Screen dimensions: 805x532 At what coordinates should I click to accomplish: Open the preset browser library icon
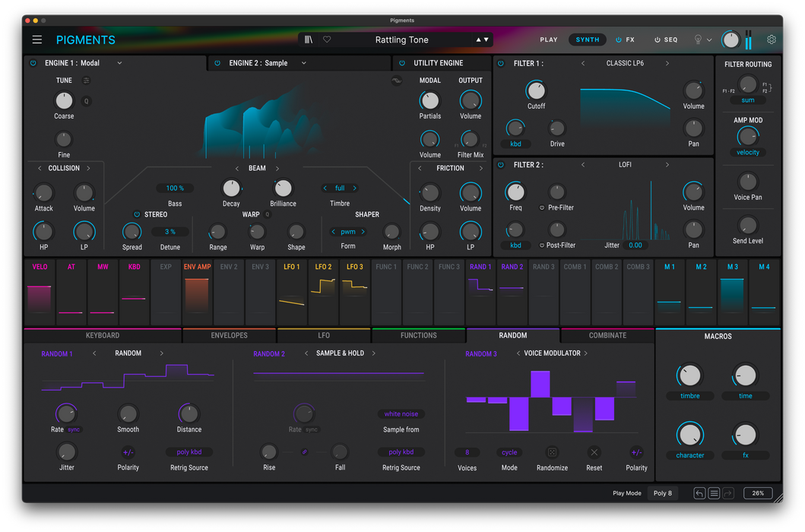coord(309,40)
